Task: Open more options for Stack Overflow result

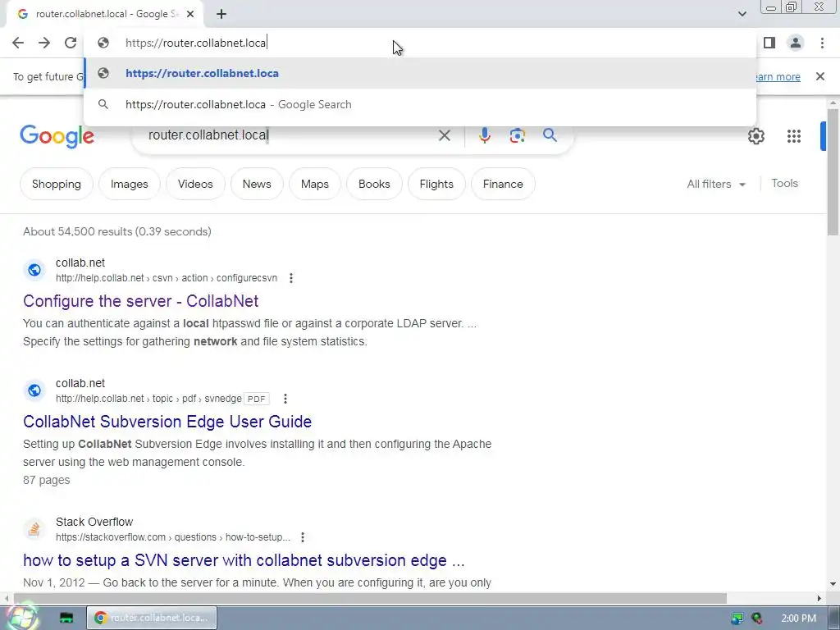Action: pyautogui.click(x=303, y=537)
